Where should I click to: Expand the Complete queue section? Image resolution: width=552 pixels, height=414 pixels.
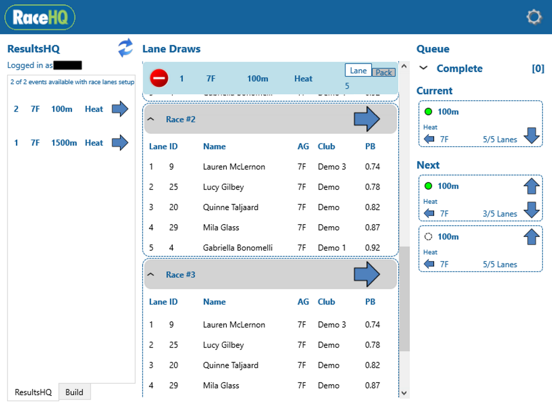(424, 68)
